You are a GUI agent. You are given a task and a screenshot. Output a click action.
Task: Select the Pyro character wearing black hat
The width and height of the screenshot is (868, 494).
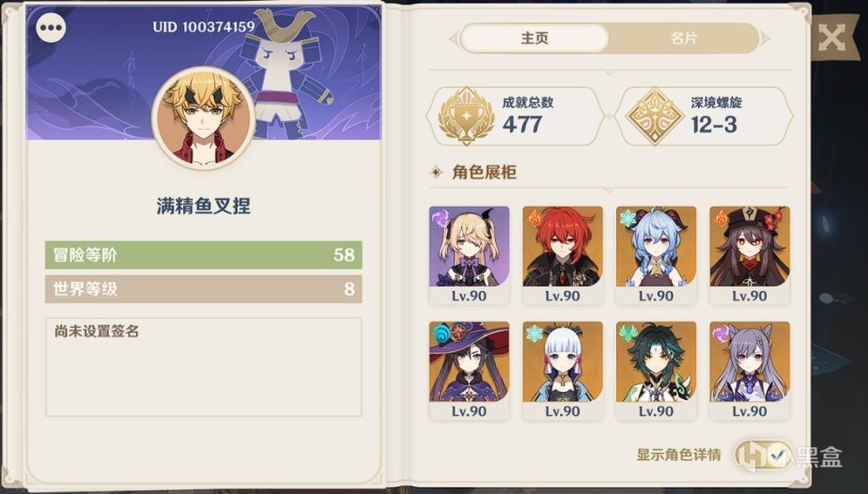(750, 255)
